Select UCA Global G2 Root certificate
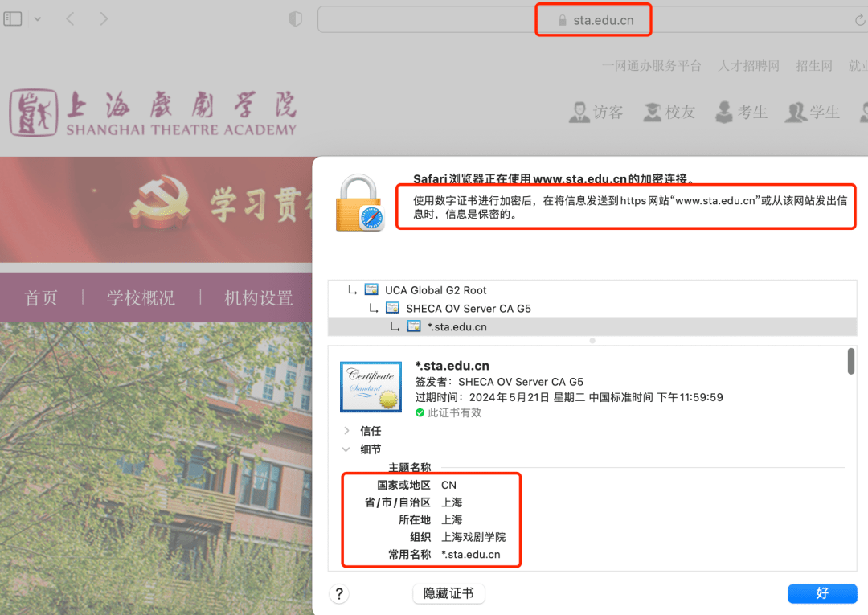 [435, 290]
